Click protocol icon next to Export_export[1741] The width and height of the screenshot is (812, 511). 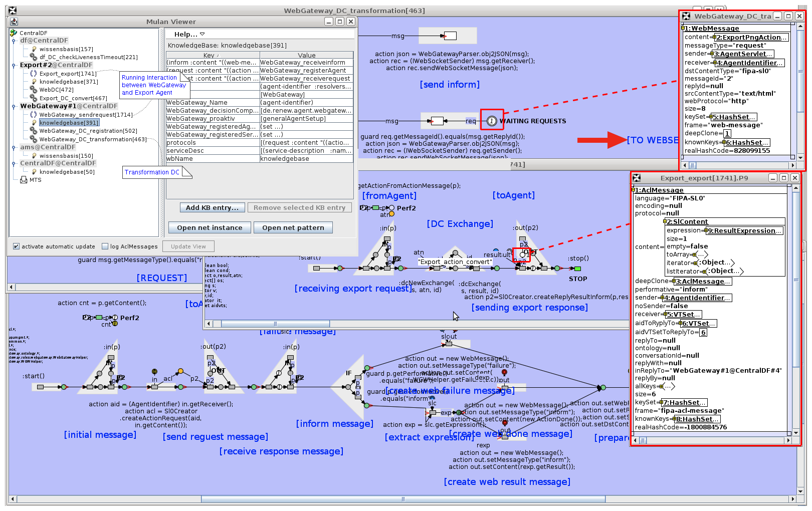[x=34, y=74]
